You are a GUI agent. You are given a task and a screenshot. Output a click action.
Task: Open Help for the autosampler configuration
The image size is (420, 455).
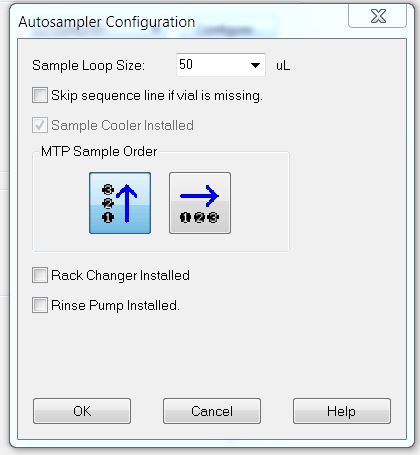point(342,411)
